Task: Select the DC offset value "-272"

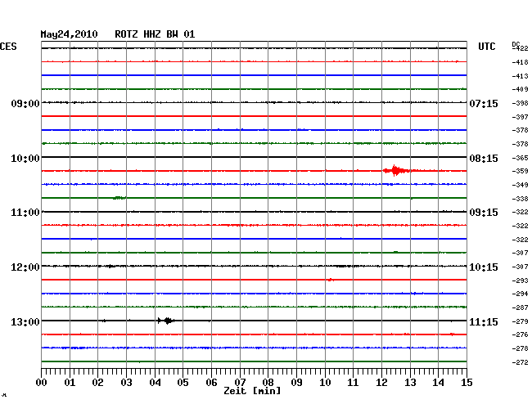Action: click(x=520, y=362)
